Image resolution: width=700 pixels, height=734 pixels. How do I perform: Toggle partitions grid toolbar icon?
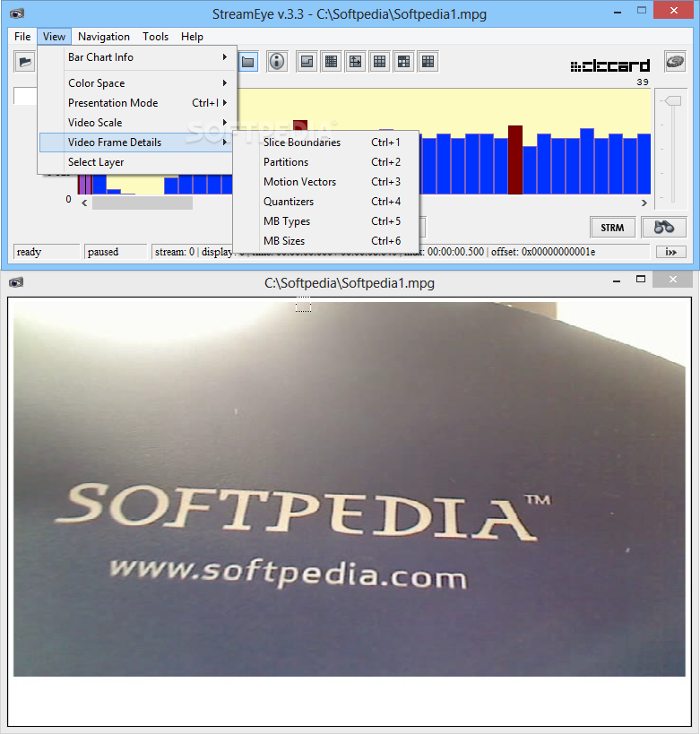click(x=331, y=61)
